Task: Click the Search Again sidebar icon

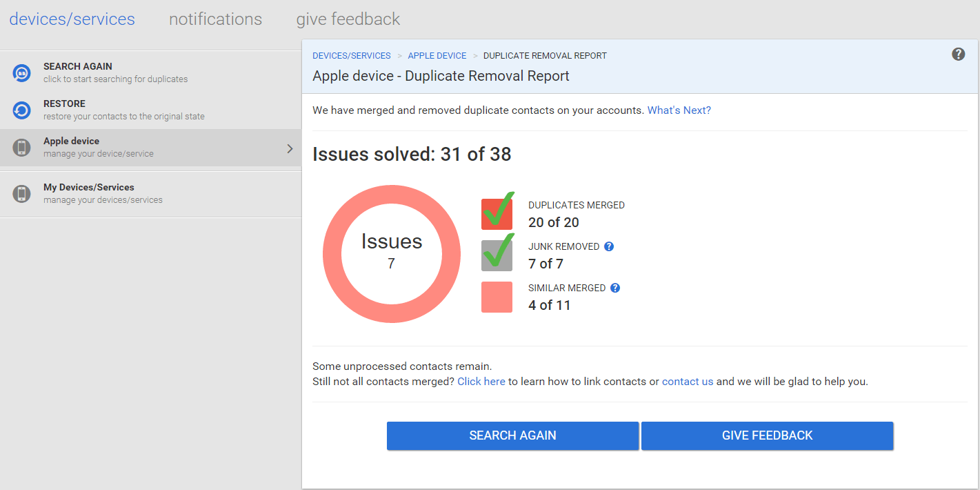Action: (x=22, y=72)
